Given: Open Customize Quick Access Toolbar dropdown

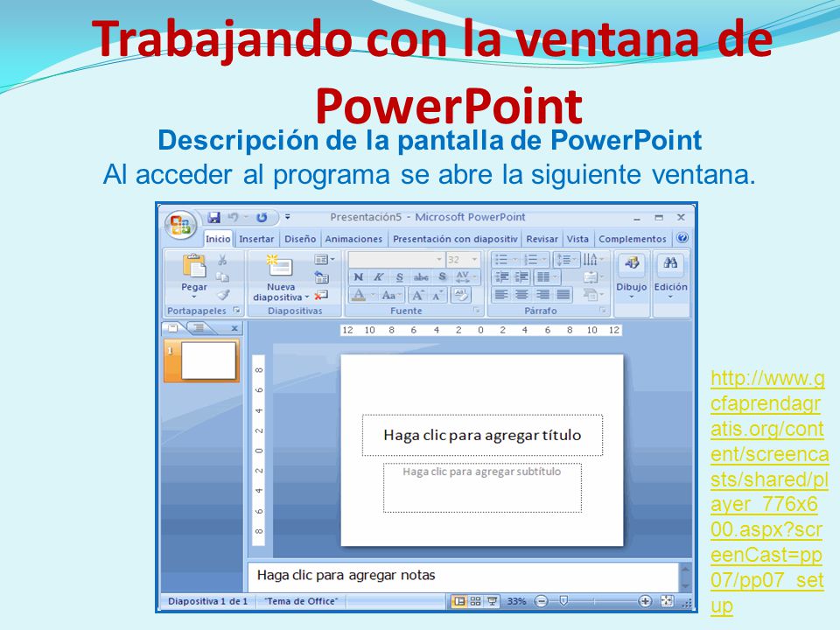Looking at the screenshot, I should 288,217.
